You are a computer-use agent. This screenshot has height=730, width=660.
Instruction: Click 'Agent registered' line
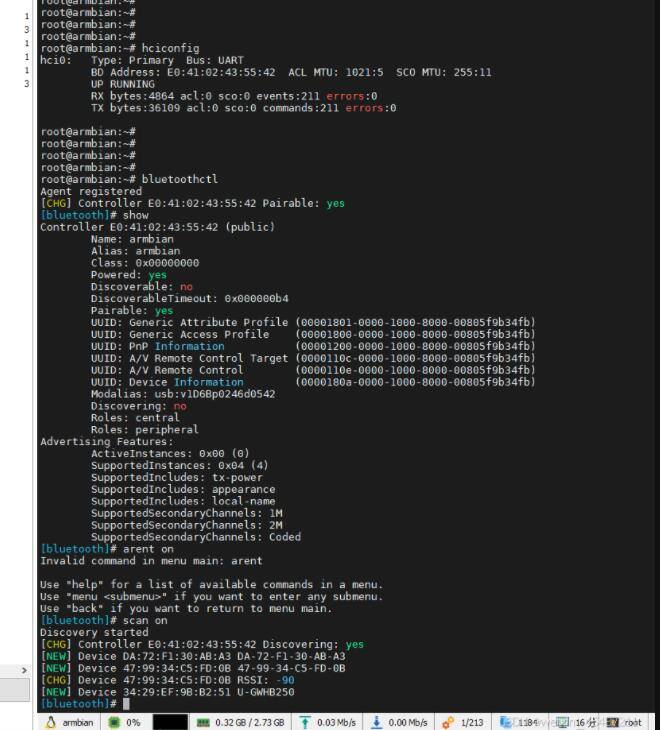tap(91, 191)
